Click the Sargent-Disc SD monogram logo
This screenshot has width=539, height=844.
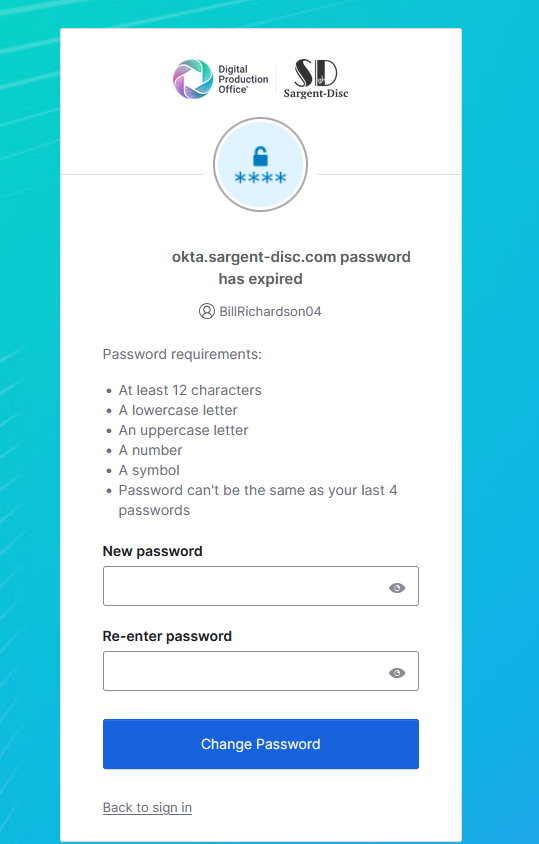pyautogui.click(x=316, y=73)
